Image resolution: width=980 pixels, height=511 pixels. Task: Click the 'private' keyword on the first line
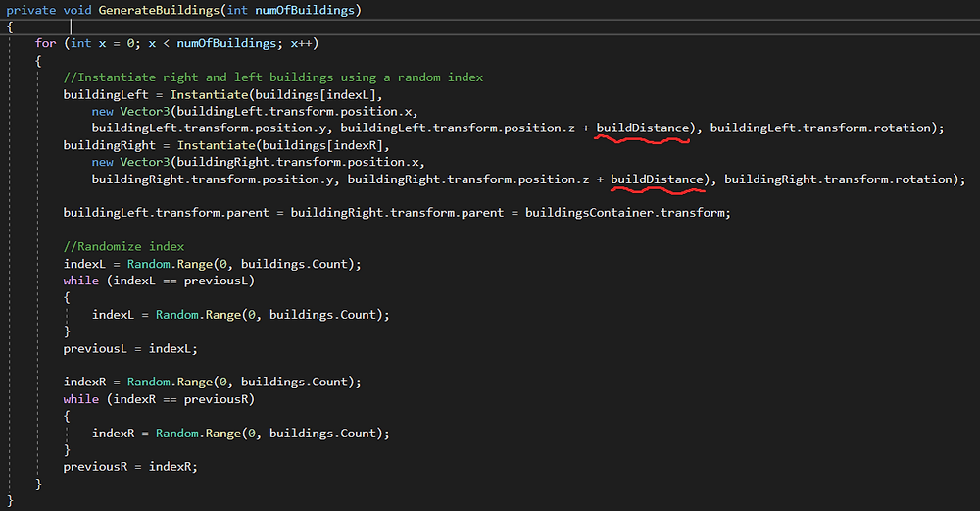pos(31,10)
